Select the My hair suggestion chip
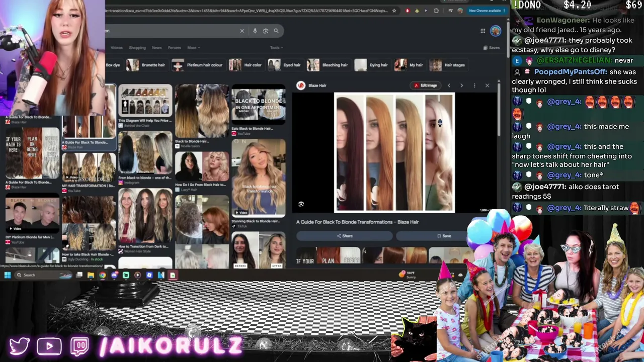 pyautogui.click(x=409, y=65)
